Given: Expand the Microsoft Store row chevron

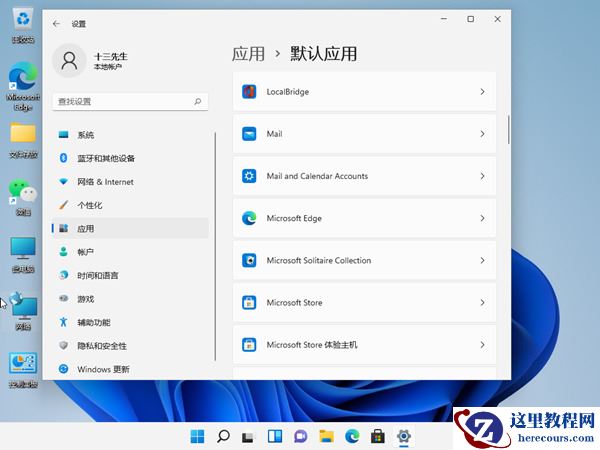Looking at the screenshot, I should coord(482,303).
